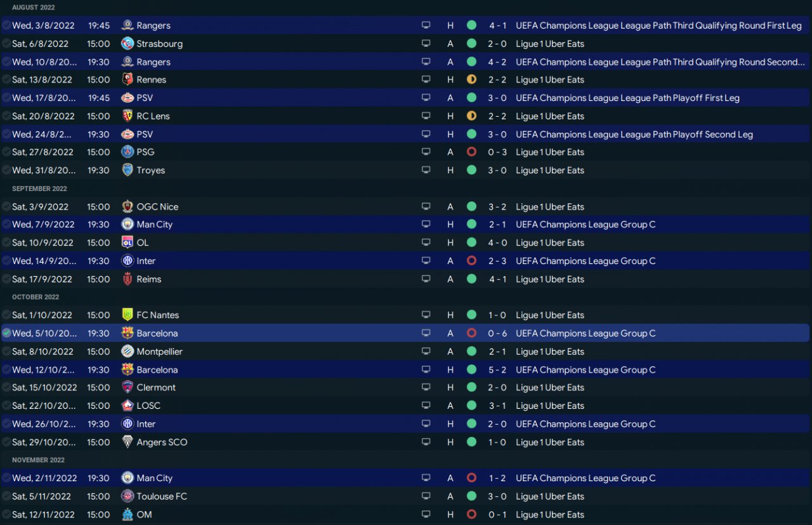The height and width of the screenshot is (525, 812).
Task: Open the UEFA Champions League Group C link for Man City home
Action: point(586,224)
